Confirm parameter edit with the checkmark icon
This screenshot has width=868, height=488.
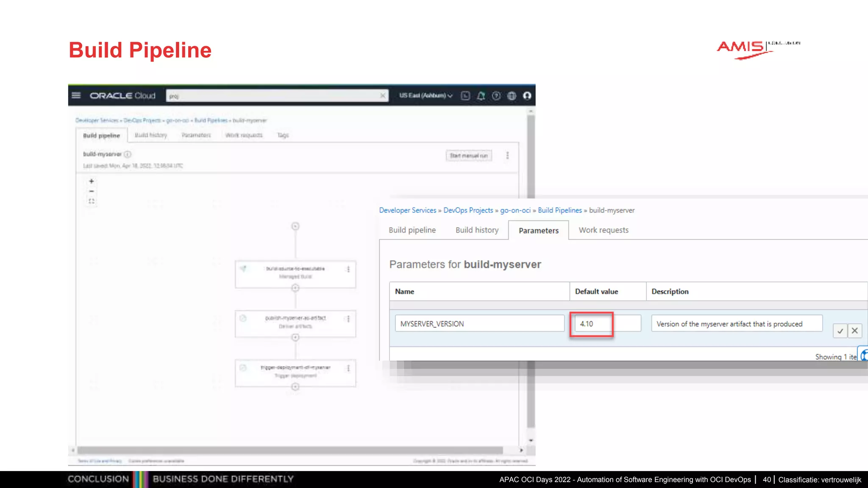coord(840,331)
